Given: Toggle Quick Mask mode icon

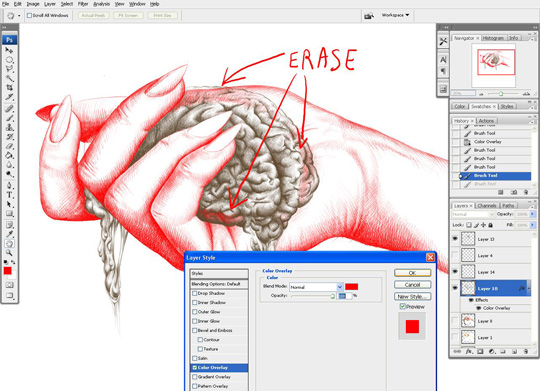Looking at the screenshot, I should point(9,285).
